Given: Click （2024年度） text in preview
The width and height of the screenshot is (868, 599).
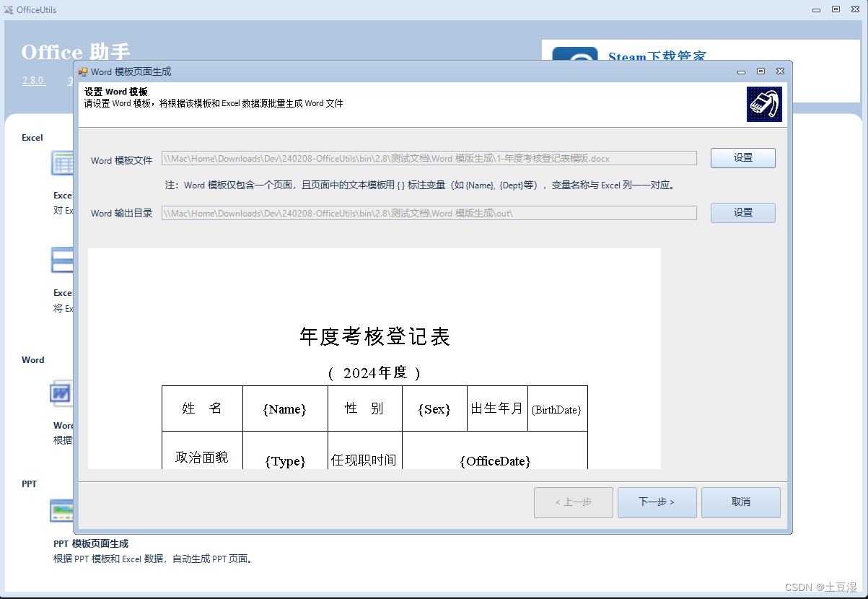Looking at the screenshot, I should pyautogui.click(x=374, y=373).
